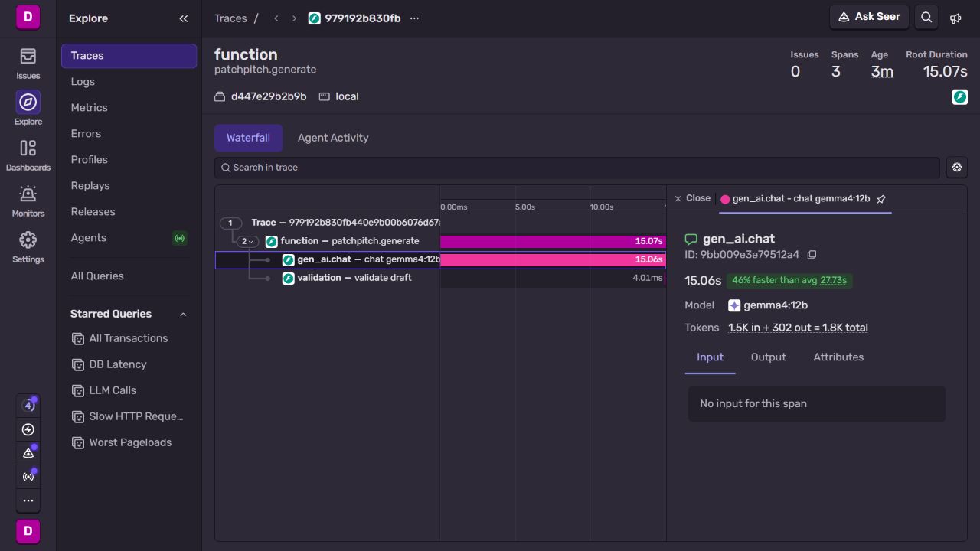Click the function span 15.07s duration bar
Image resolution: width=980 pixels, height=551 pixels.
coord(553,242)
